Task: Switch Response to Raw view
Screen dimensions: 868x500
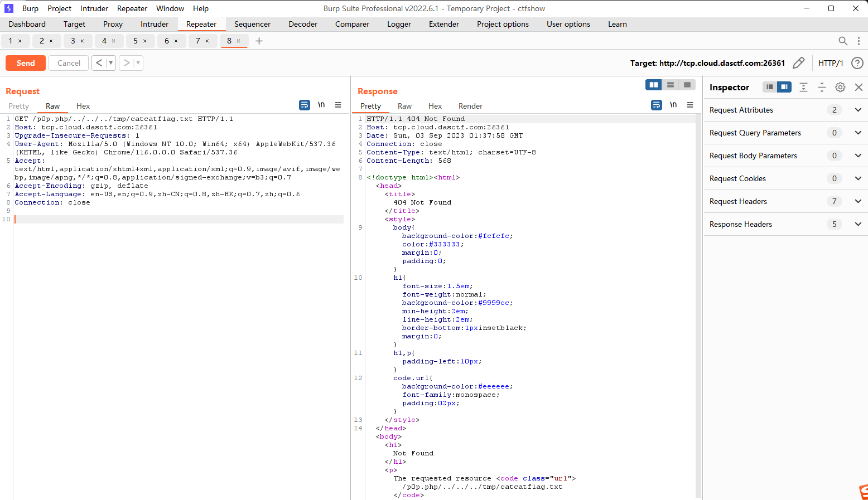Action: tap(404, 106)
